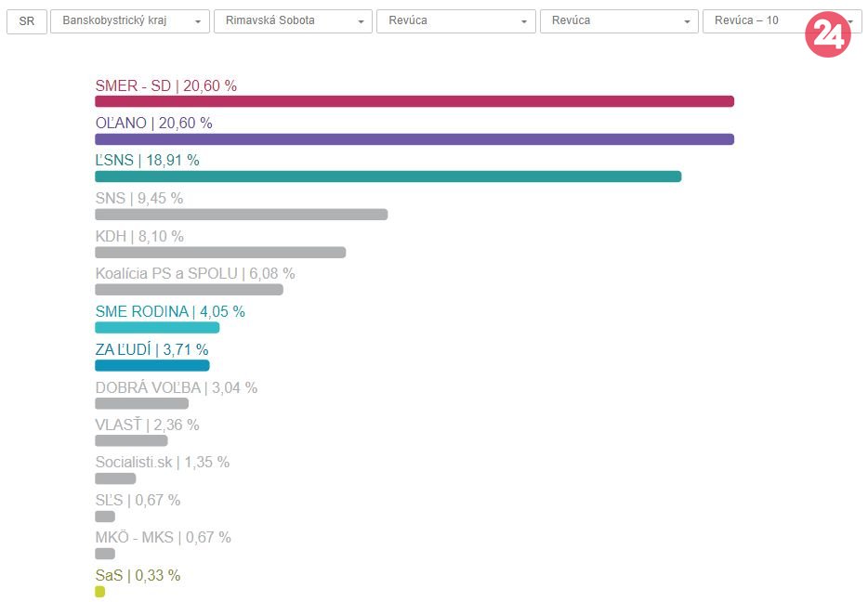Click the SME RODINA 4,05 % label
This screenshot has width=868, height=602.
170,311
